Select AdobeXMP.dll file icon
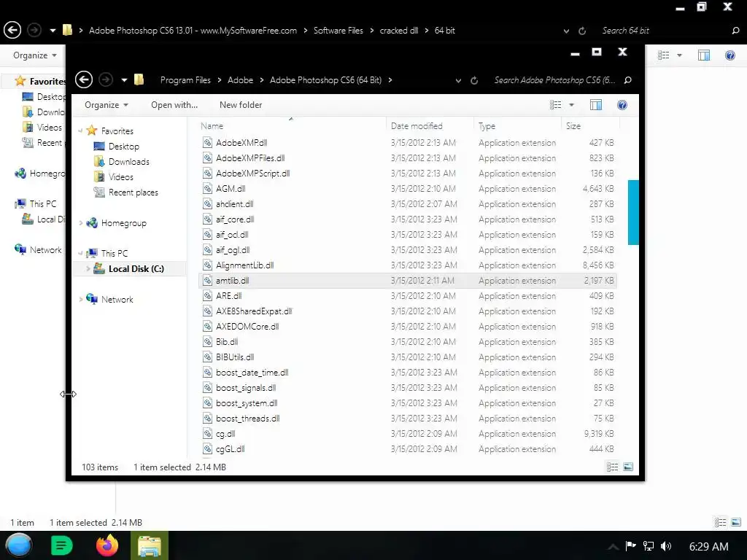 [207, 142]
